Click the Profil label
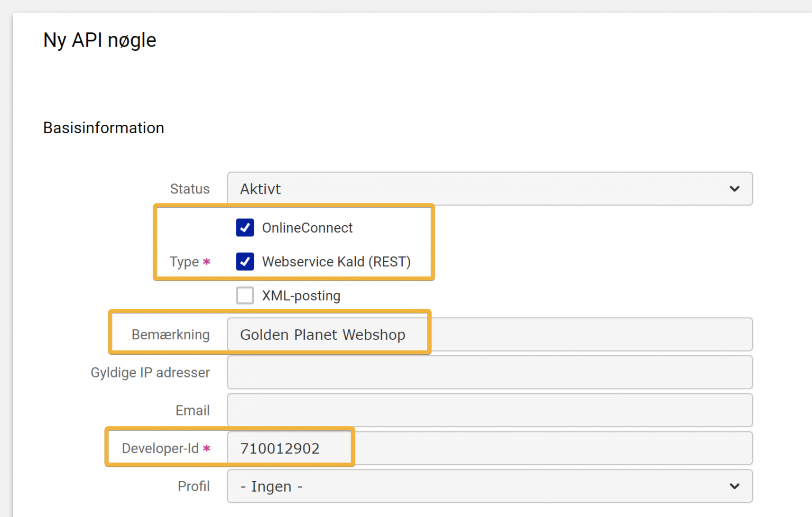The width and height of the screenshot is (812, 517). [x=193, y=486]
